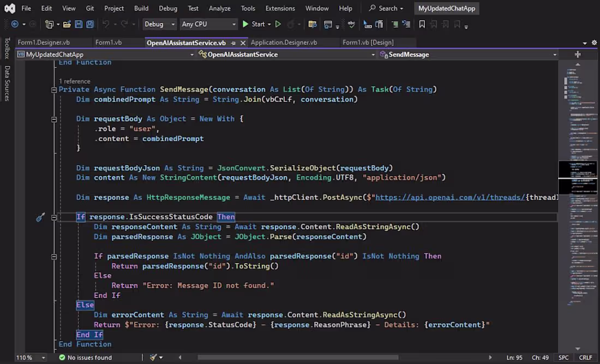
Task: Click the split editor icon above the scrollbar
Action: 578,54
